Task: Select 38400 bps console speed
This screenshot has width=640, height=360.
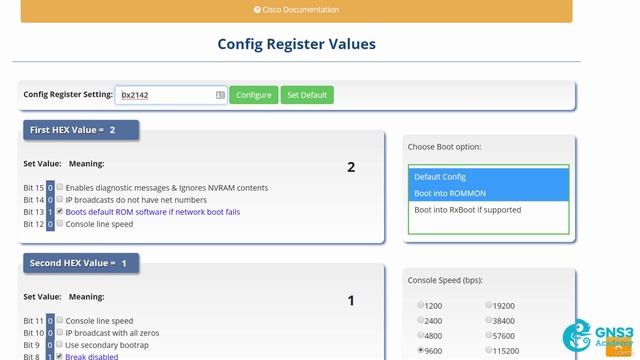Action: (x=489, y=320)
